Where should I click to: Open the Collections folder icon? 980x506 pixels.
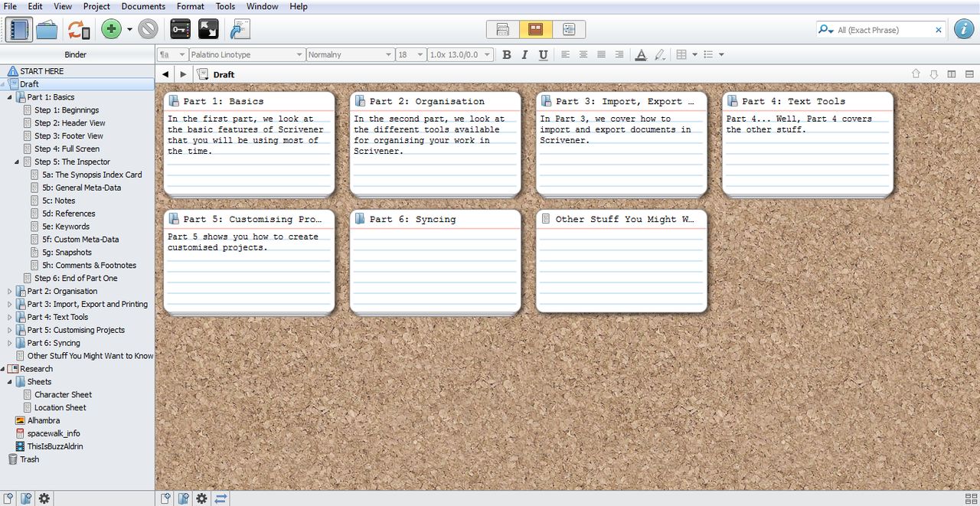(47, 30)
